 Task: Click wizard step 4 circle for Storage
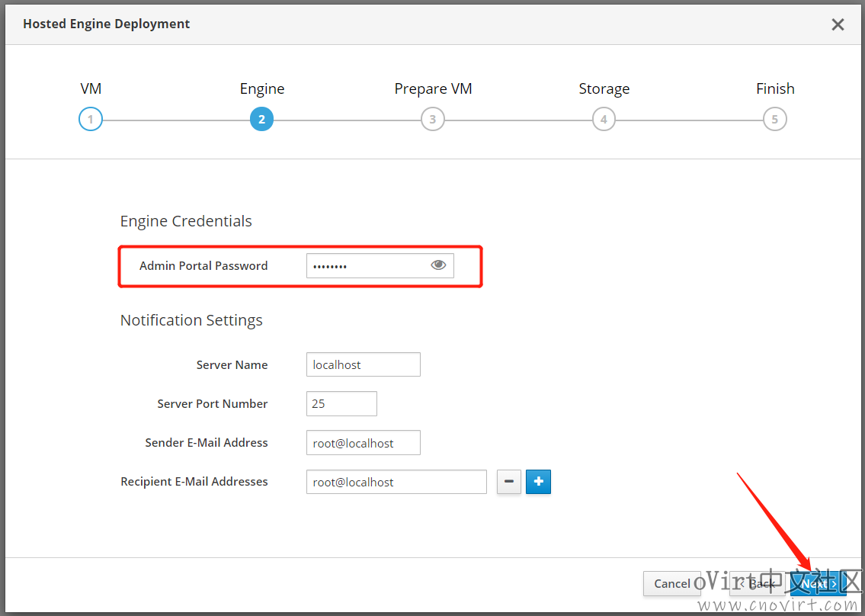(x=604, y=119)
